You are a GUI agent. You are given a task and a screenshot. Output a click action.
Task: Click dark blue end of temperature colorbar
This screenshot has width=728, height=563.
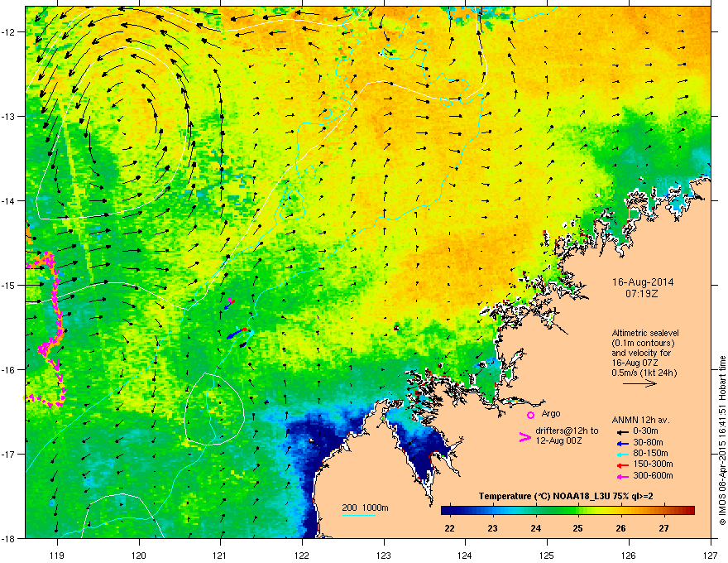tap(446, 511)
